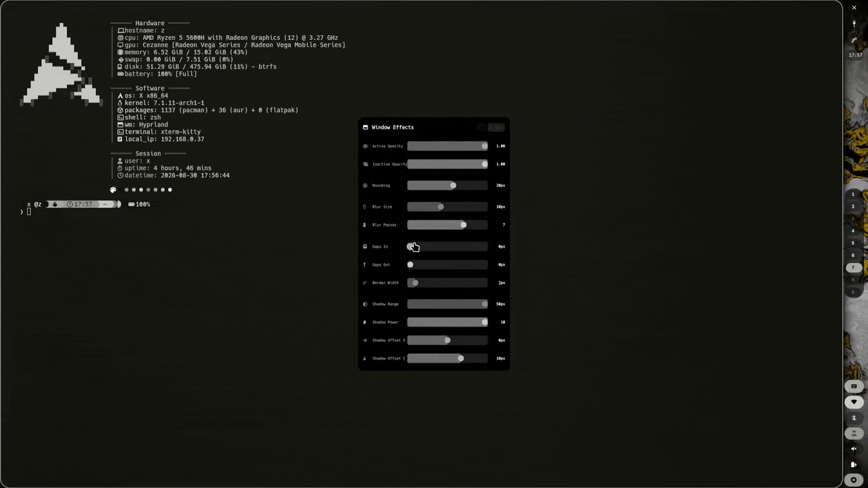Image resolution: width=868 pixels, height=488 pixels.
Task: Adjust the Rounding slider
Action: point(447,185)
